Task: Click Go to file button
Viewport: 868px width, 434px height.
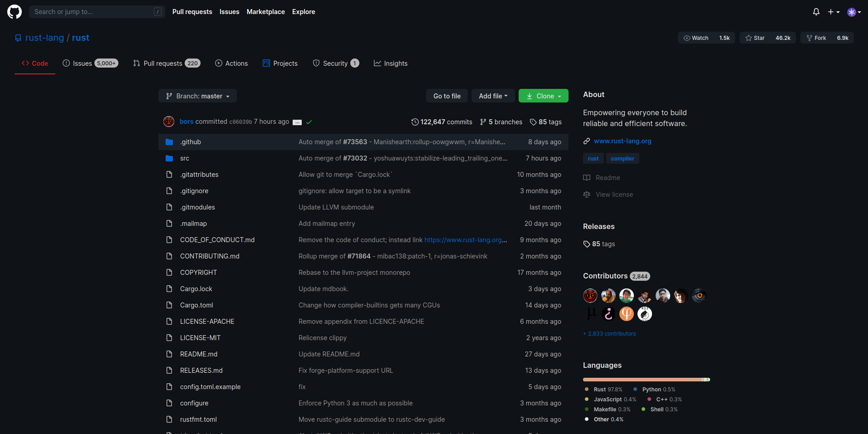Action: [447, 96]
